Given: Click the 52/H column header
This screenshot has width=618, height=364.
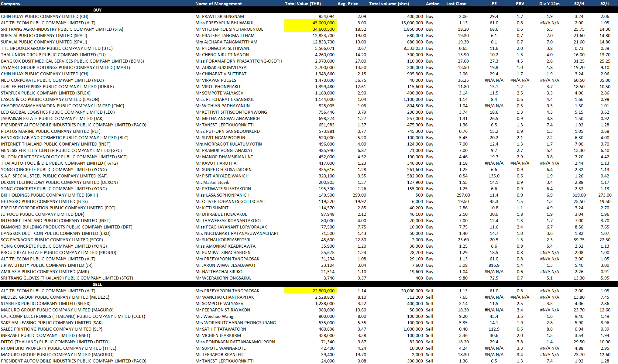Looking at the screenshot, I should (x=579, y=4).
